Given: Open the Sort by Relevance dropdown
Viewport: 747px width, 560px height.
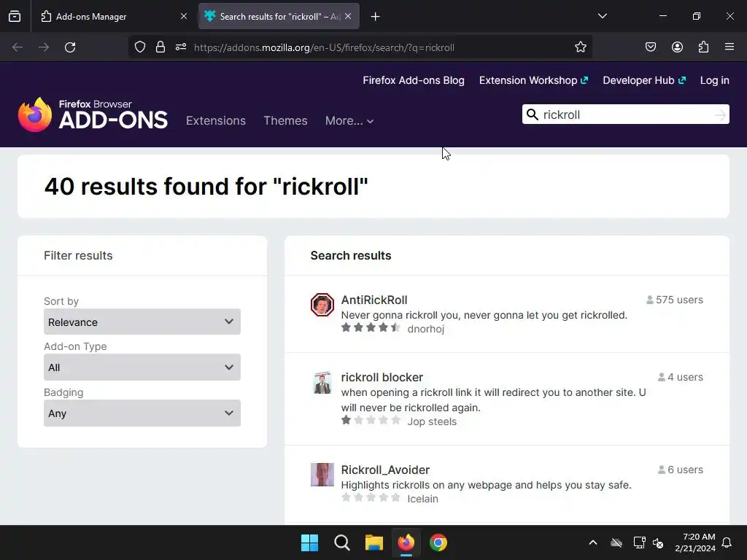Looking at the screenshot, I should [142, 322].
